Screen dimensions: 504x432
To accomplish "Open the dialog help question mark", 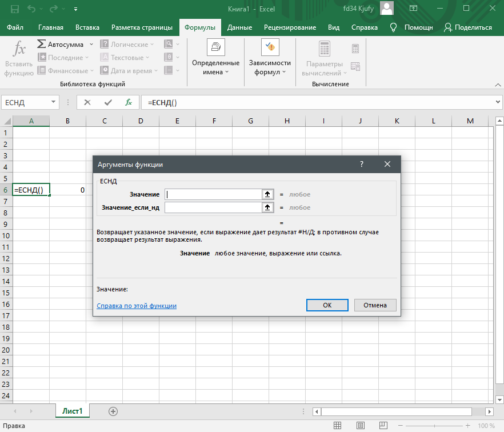I will tap(361, 164).
